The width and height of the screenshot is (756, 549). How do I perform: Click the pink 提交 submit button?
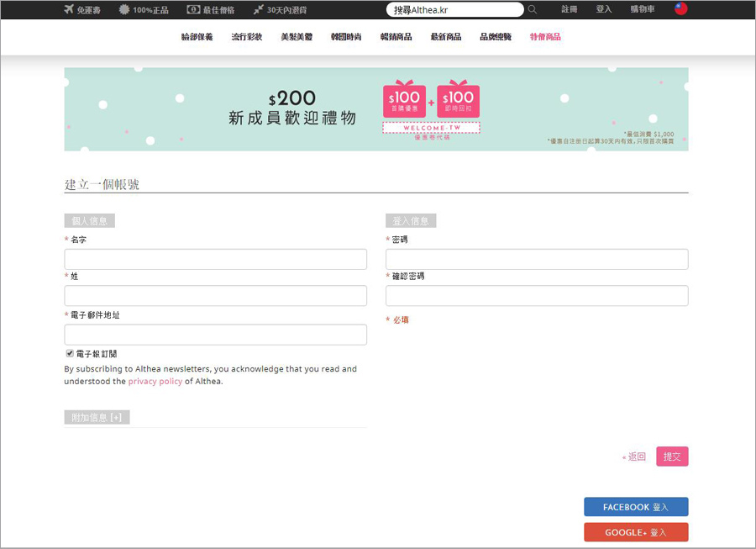672,457
